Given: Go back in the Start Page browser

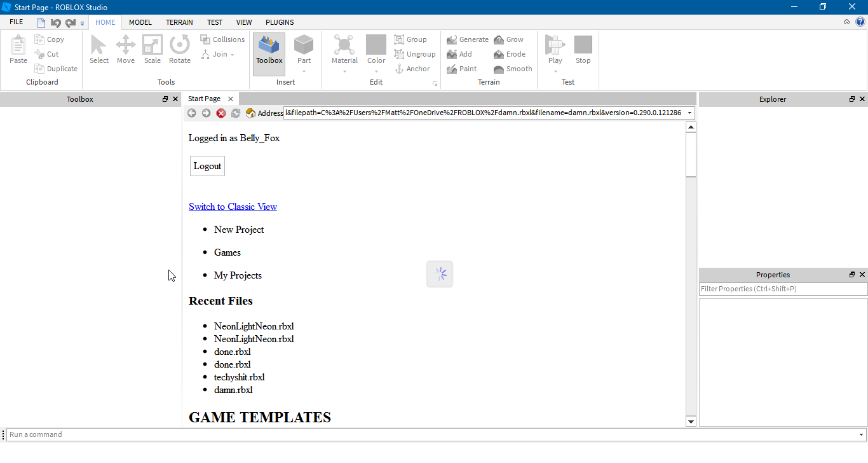Looking at the screenshot, I should pos(191,113).
